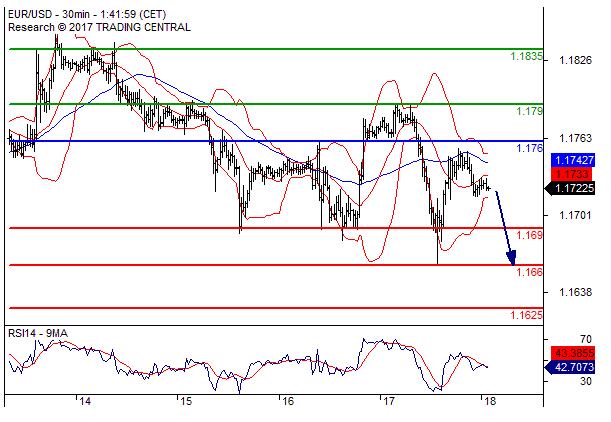Click the EUR/USD 30min chart title
This screenshot has height=422, width=611.
[87, 14]
